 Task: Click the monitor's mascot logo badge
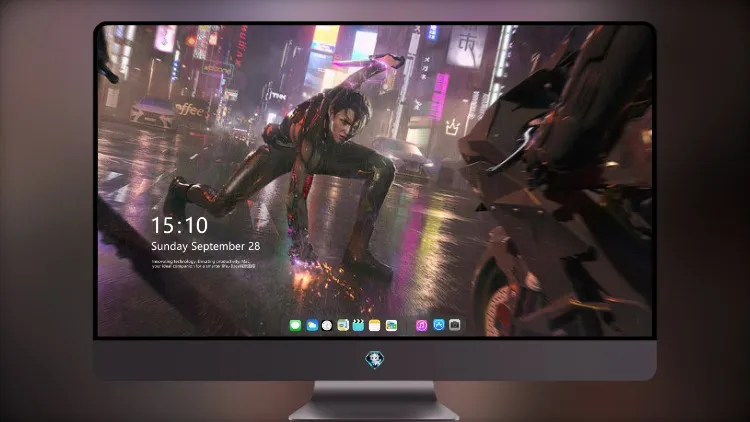(x=375, y=360)
